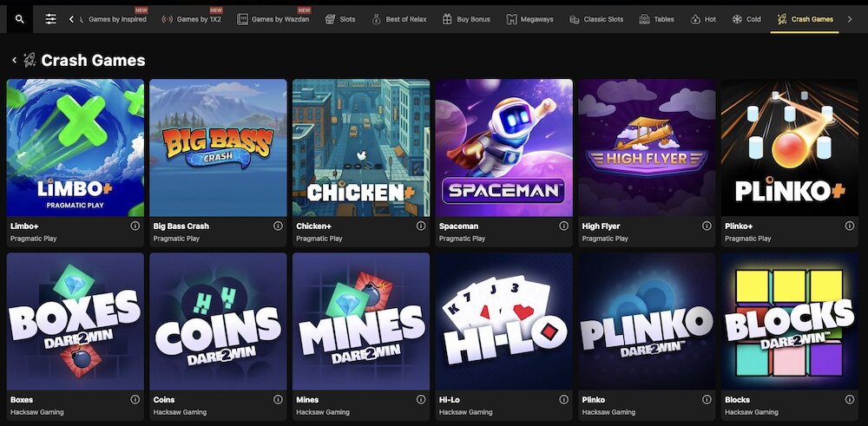Viewport: 868px width, 426px height.
Task: Select the Crash Games tab
Action: click(805, 19)
